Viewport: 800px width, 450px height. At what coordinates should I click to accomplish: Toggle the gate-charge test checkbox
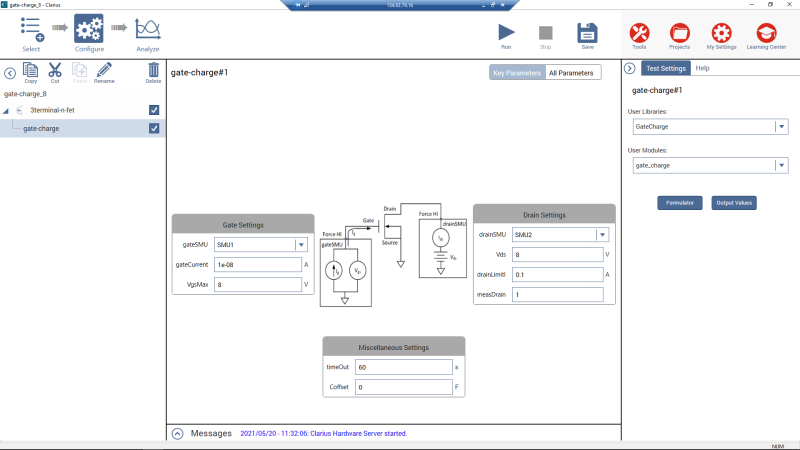click(x=154, y=128)
